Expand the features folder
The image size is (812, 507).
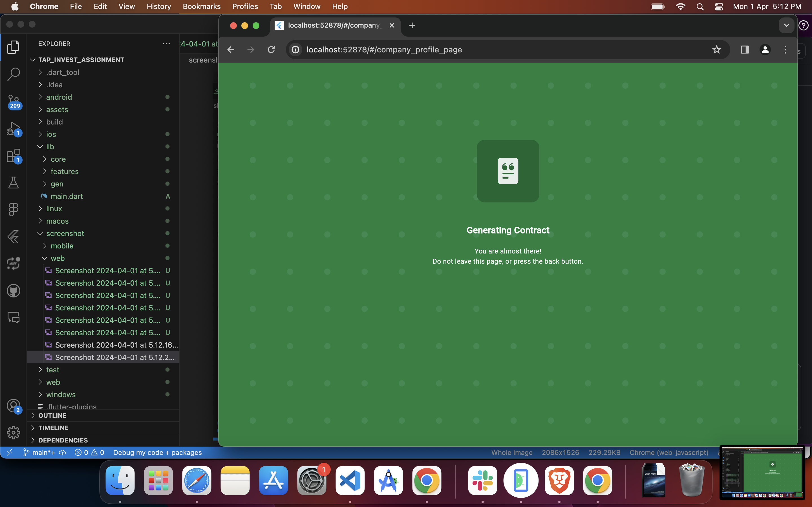(64, 171)
